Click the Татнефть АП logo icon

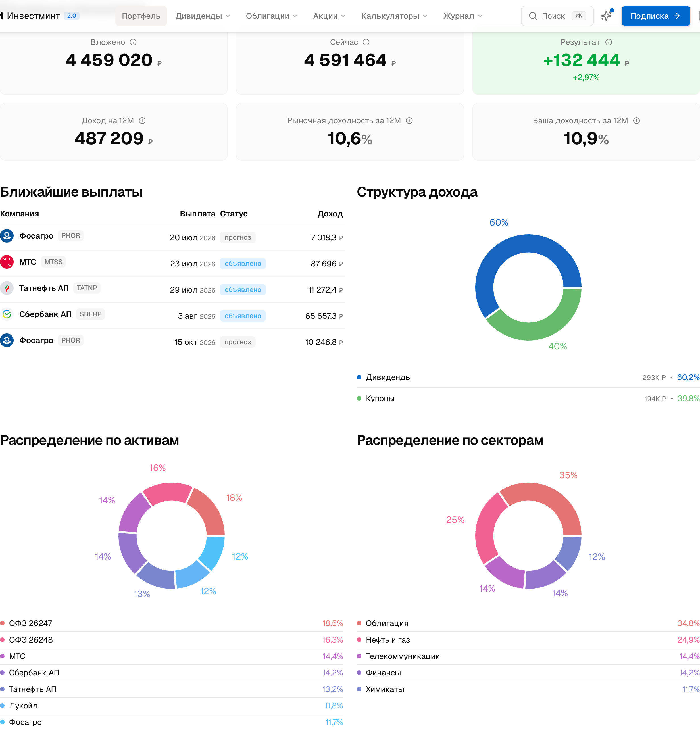pos(7,288)
